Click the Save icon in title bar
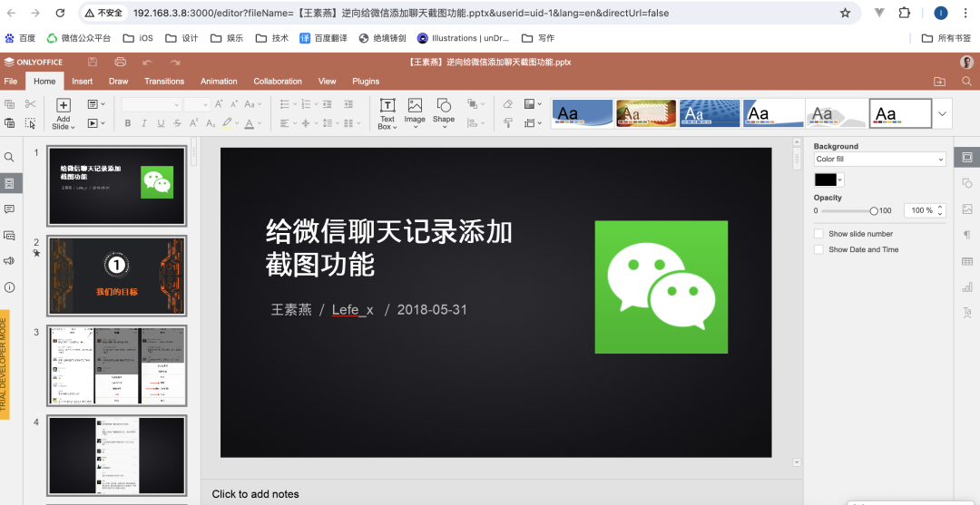The image size is (980, 505). tap(93, 62)
